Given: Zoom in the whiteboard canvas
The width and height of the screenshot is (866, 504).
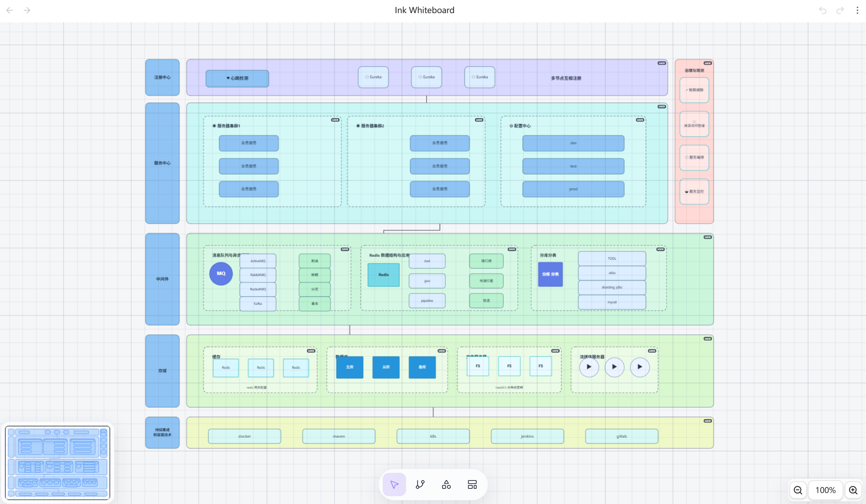Looking at the screenshot, I should coord(853,490).
